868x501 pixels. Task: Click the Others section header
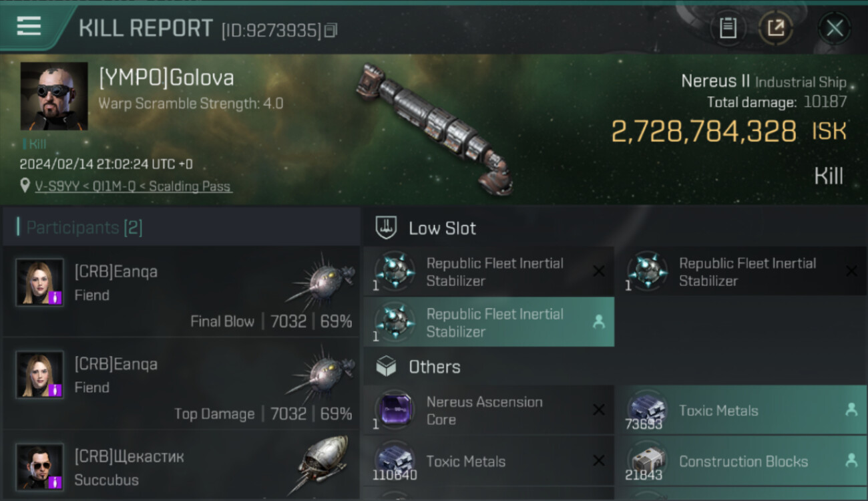(x=434, y=367)
